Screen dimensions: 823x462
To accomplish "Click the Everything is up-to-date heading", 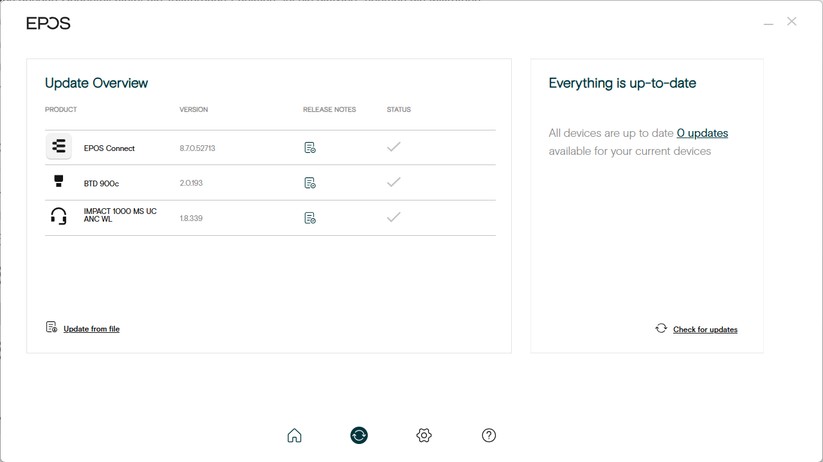I will pos(622,83).
